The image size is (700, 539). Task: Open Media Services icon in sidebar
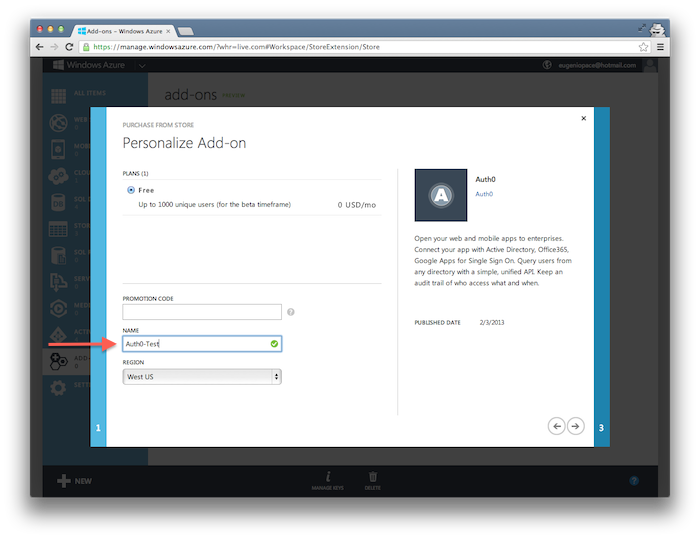[58, 309]
